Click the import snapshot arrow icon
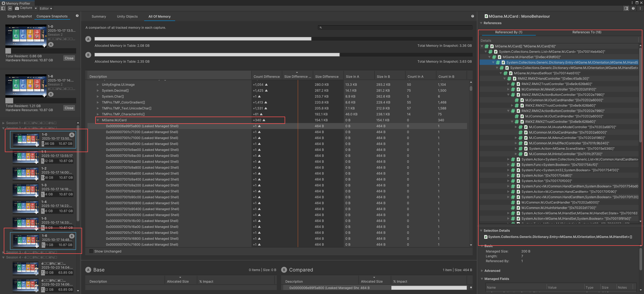The image size is (644, 294). pos(10,8)
